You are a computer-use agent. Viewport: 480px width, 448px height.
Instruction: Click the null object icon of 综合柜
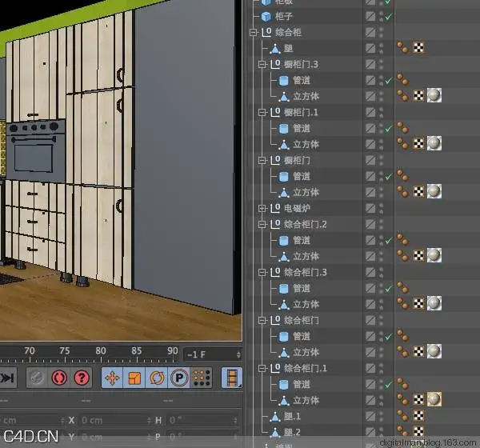[266, 32]
